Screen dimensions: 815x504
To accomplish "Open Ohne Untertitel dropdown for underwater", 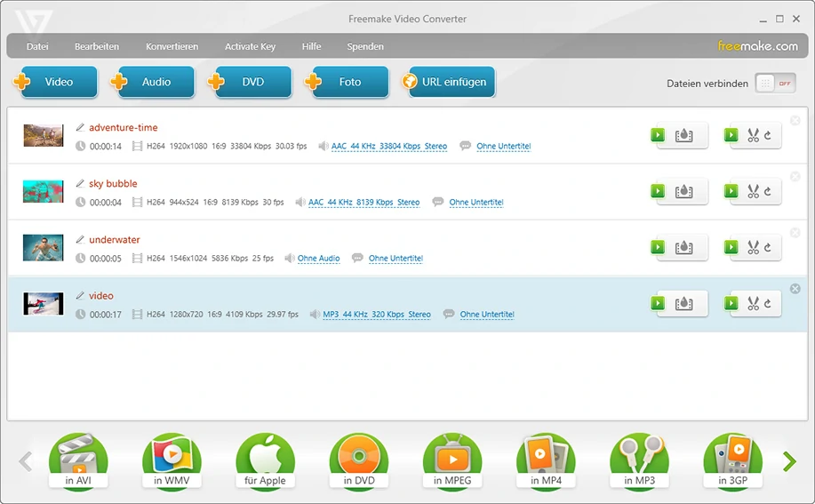I will [396, 259].
